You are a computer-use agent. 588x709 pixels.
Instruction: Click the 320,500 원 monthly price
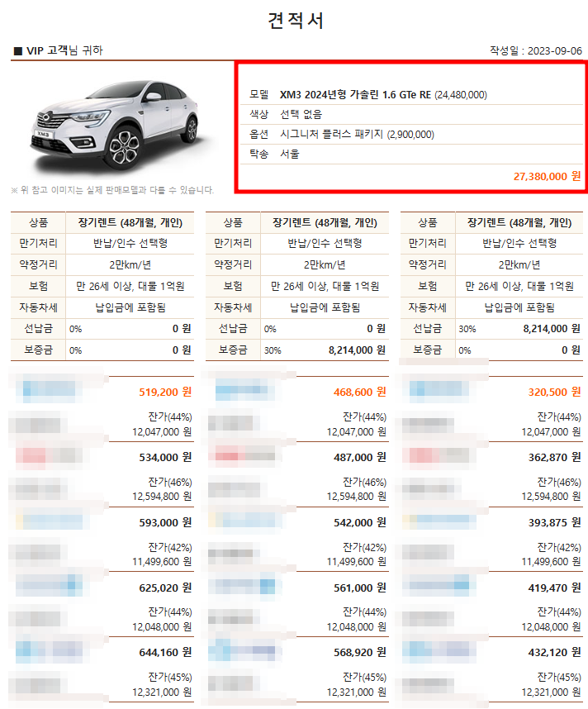click(555, 392)
